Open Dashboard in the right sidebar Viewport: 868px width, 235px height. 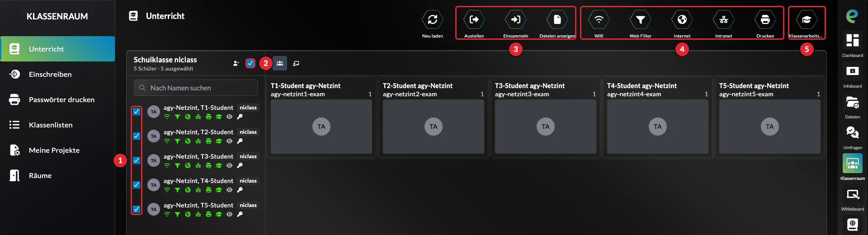tap(852, 44)
